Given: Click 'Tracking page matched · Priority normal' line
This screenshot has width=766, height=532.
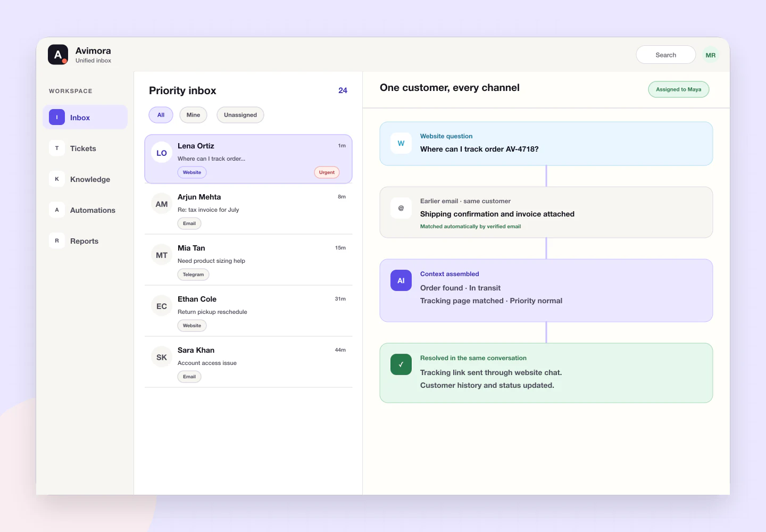Looking at the screenshot, I should [x=491, y=301].
